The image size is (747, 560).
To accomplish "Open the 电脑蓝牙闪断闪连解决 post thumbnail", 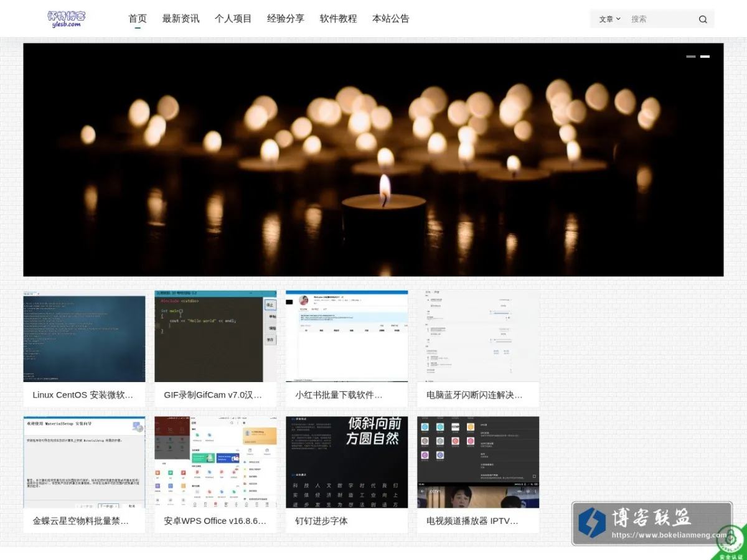I will tap(478, 336).
